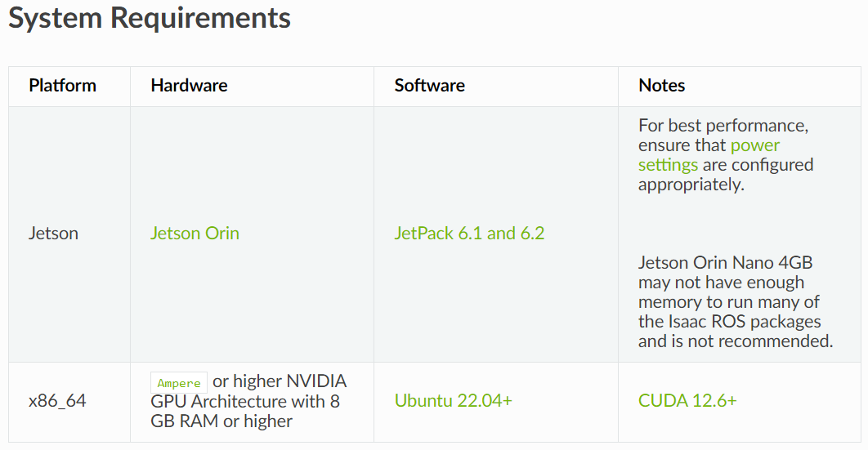Click the Software column header
Screen dimensions: 868x450
[x=430, y=86]
